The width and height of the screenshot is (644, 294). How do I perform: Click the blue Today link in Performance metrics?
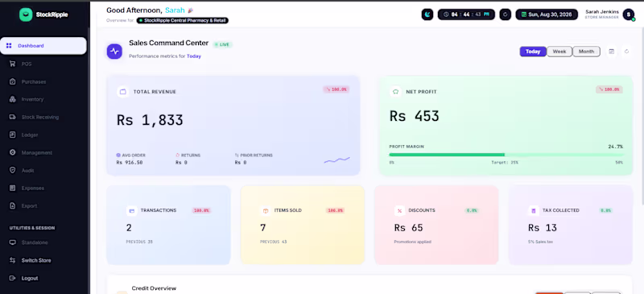pos(194,56)
